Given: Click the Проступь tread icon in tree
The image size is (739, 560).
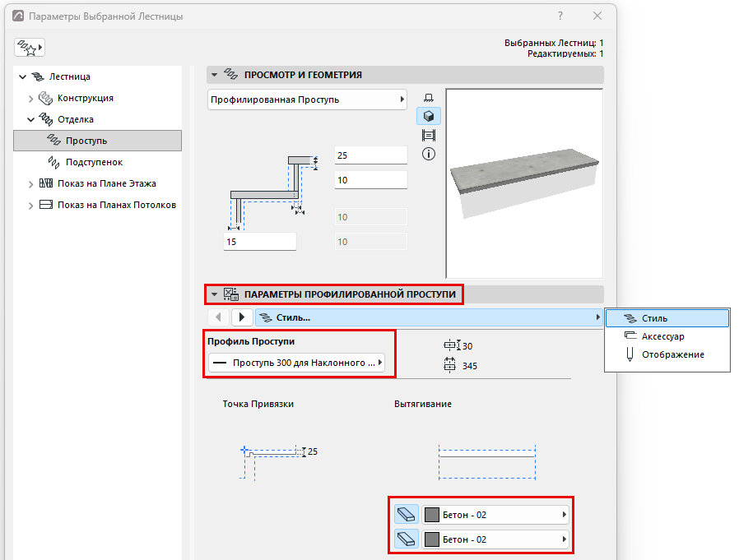Looking at the screenshot, I should click(x=53, y=140).
